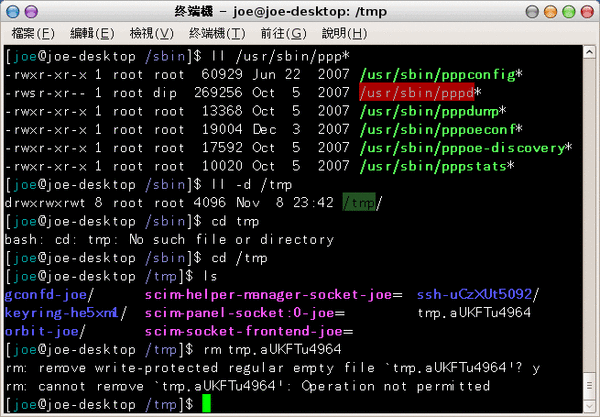Viewport: 600px width, 417px height.
Task: Open the 檔案(F) menu
Action: pyautogui.click(x=33, y=34)
